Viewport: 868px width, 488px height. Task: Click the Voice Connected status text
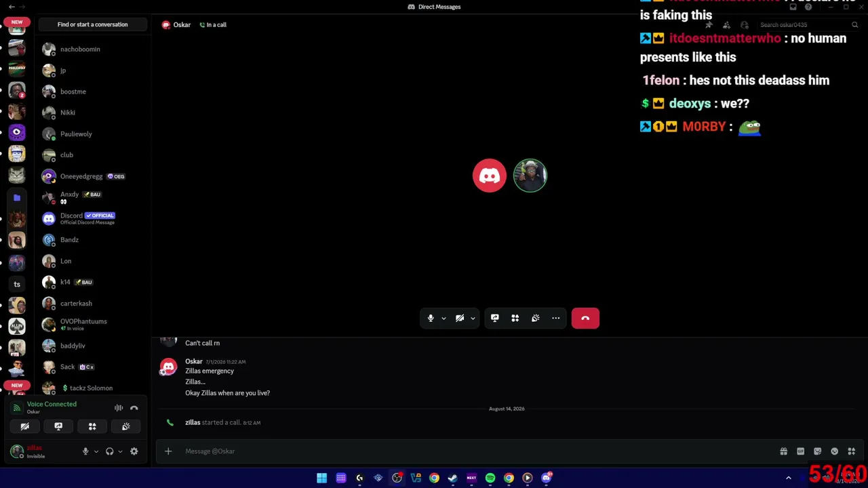(x=52, y=404)
